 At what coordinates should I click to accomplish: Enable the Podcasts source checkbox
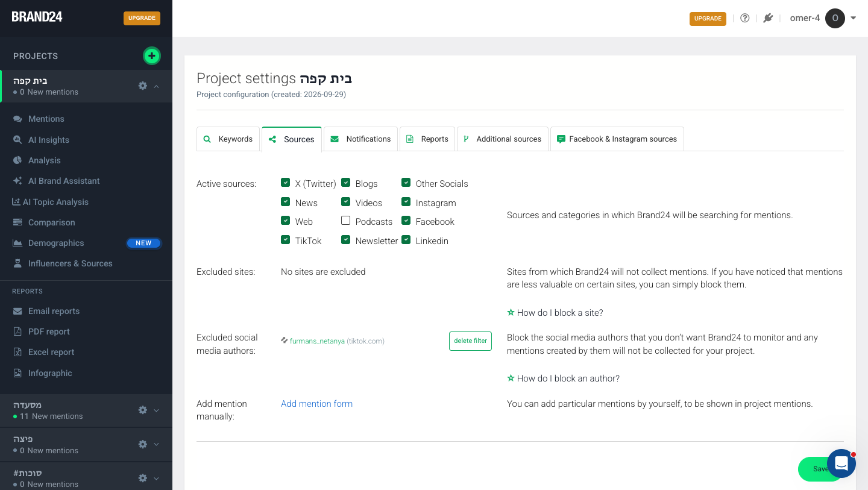click(346, 221)
